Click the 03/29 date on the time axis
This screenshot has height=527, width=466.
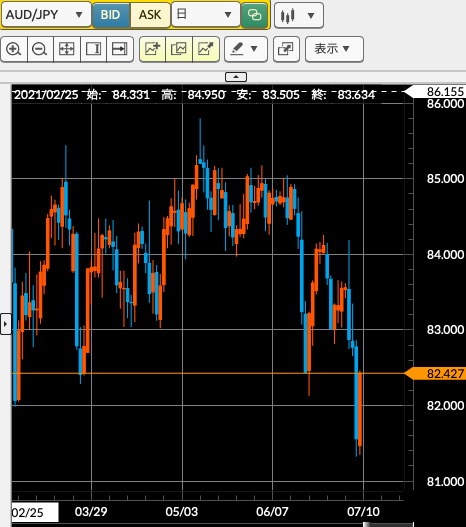[x=91, y=512]
